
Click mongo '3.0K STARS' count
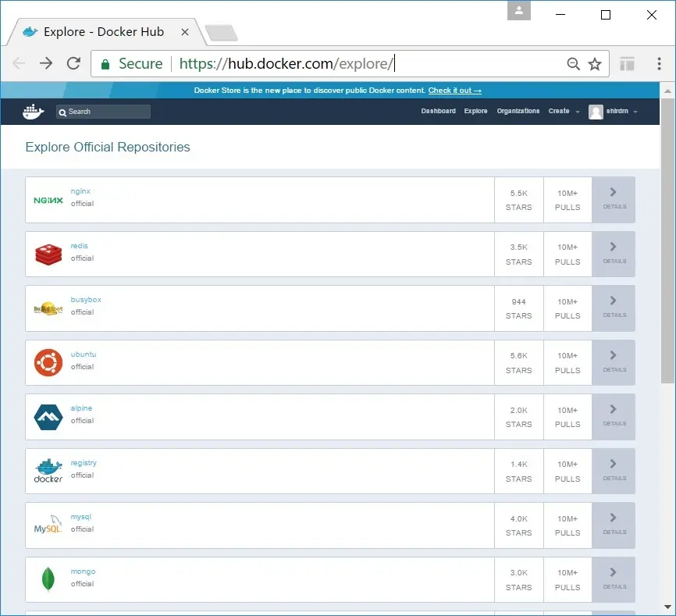(x=518, y=580)
